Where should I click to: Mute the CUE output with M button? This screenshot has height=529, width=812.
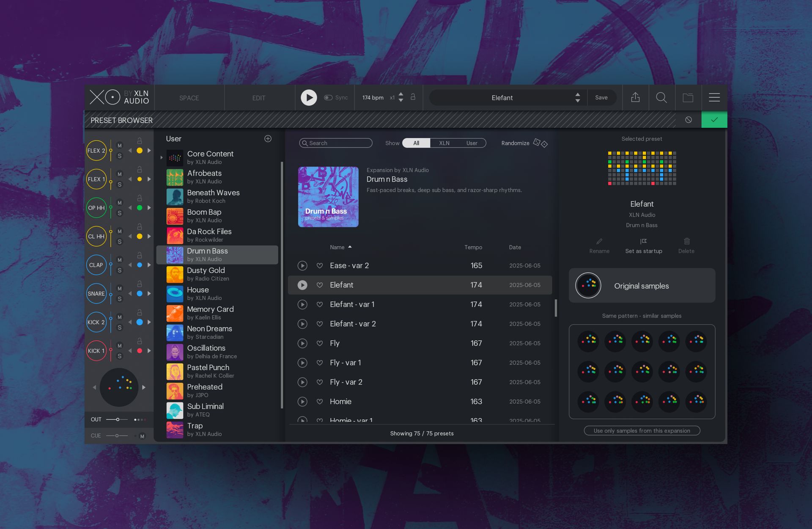click(x=142, y=436)
